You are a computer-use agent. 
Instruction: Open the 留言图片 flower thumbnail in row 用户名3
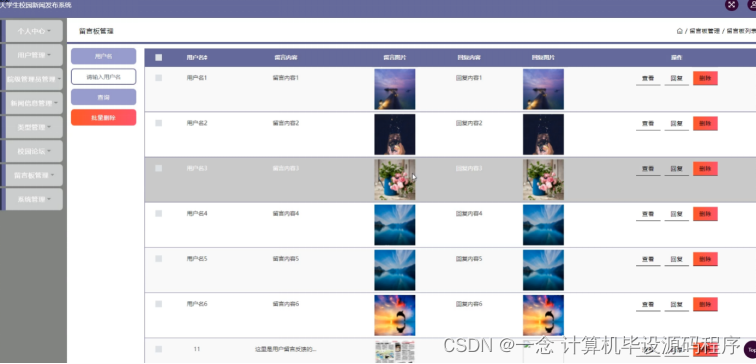click(x=395, y=180)
